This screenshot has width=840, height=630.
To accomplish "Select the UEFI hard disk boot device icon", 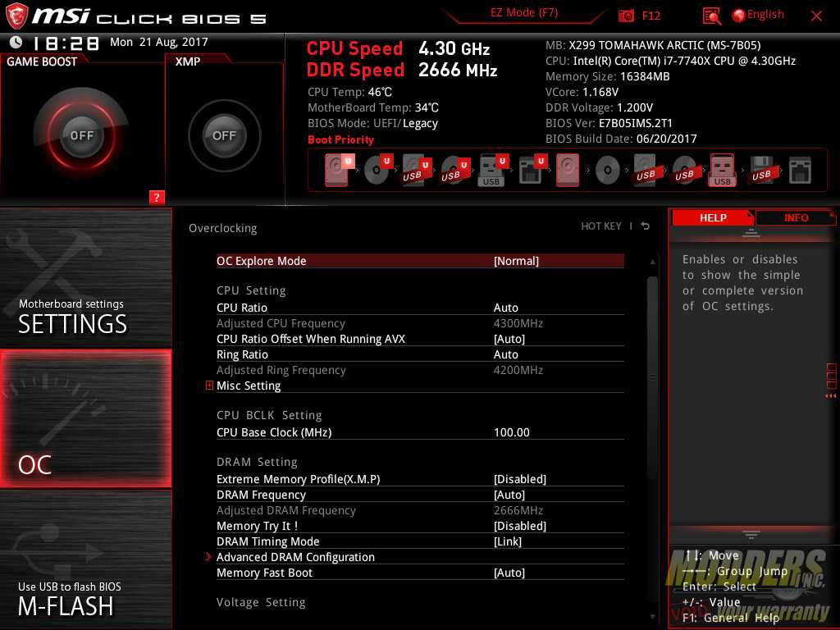I will click(x=339, y=170).
